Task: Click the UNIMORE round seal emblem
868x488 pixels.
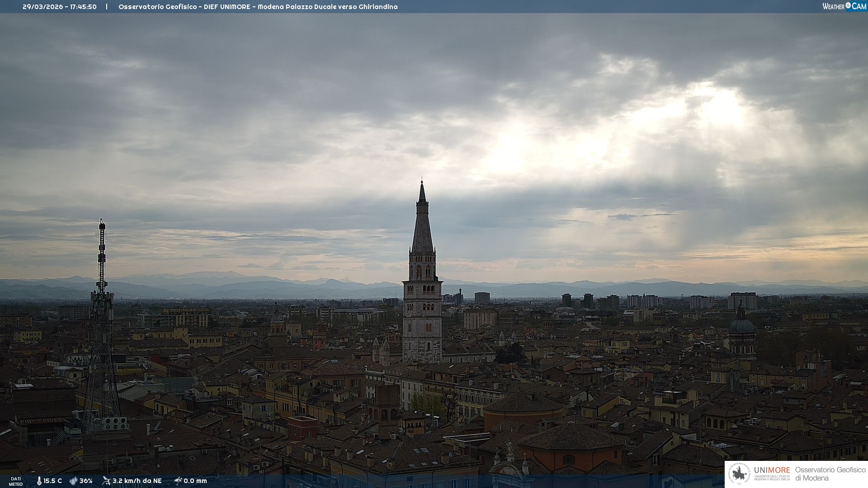Action: pyautogui.click(x=739, y=474)
